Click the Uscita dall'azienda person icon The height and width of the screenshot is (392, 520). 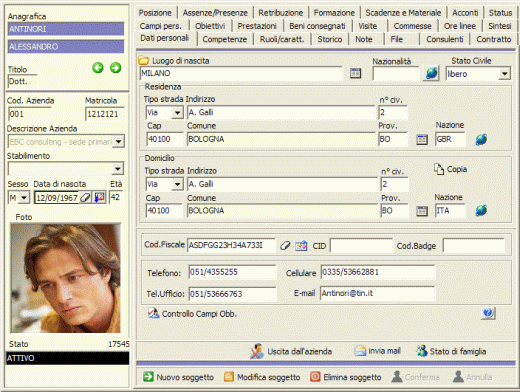(257, 351)
